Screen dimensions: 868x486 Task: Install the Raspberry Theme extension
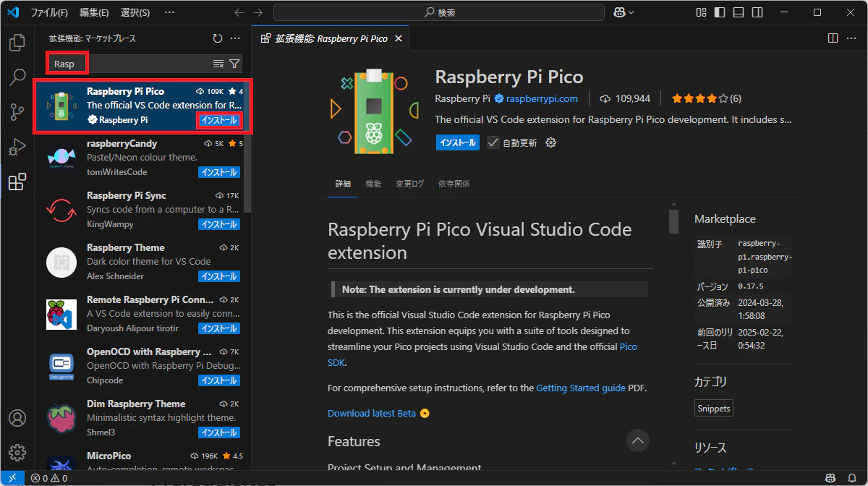tap(218, 276)
